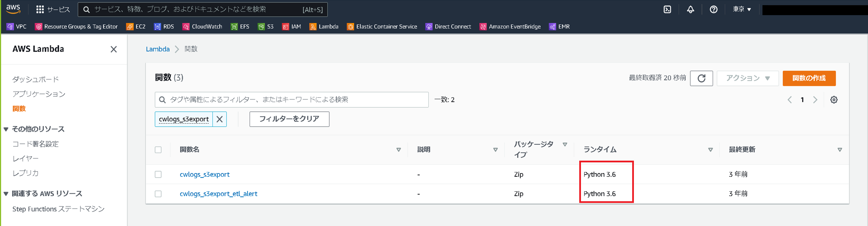Viewport: 868px width, 226px height.
Task: Open Lambda shortcut in favorites bar
Action: coord(324,26)
